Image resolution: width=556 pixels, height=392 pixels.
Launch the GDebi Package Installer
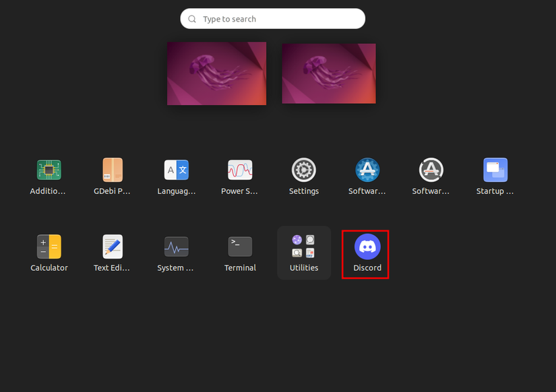112,170
